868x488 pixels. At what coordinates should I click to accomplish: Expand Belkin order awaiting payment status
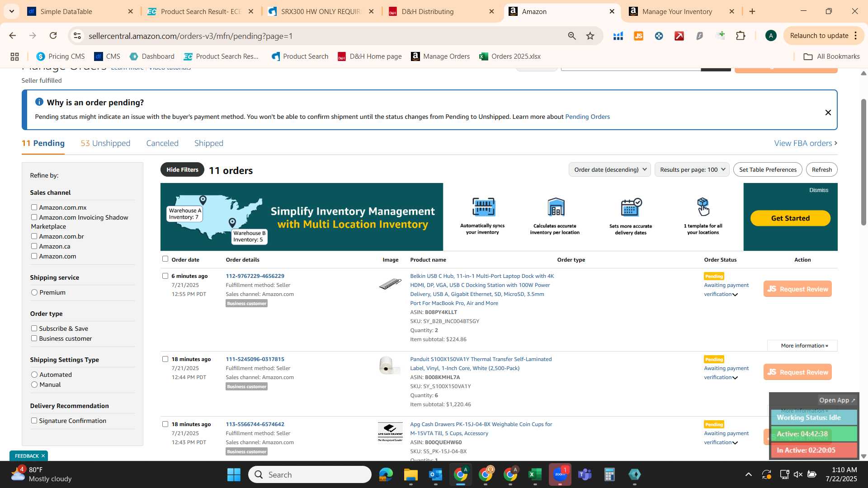(735, 295)
